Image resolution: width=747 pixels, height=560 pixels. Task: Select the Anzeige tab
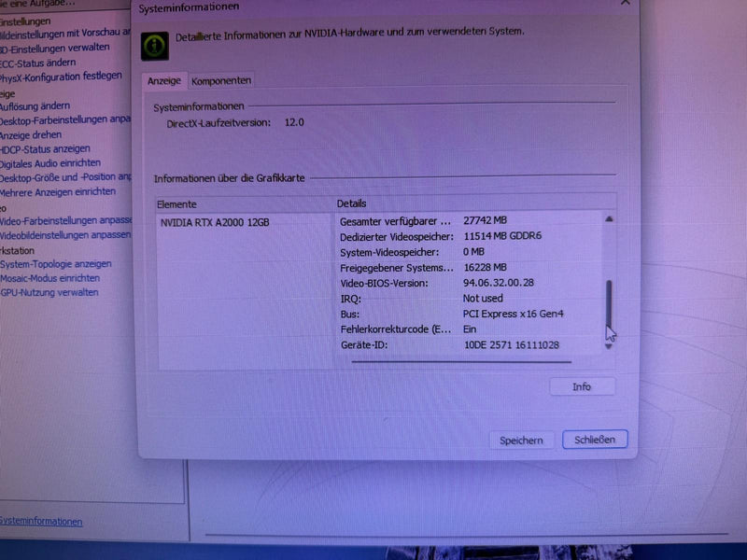[x=164, y=81]
